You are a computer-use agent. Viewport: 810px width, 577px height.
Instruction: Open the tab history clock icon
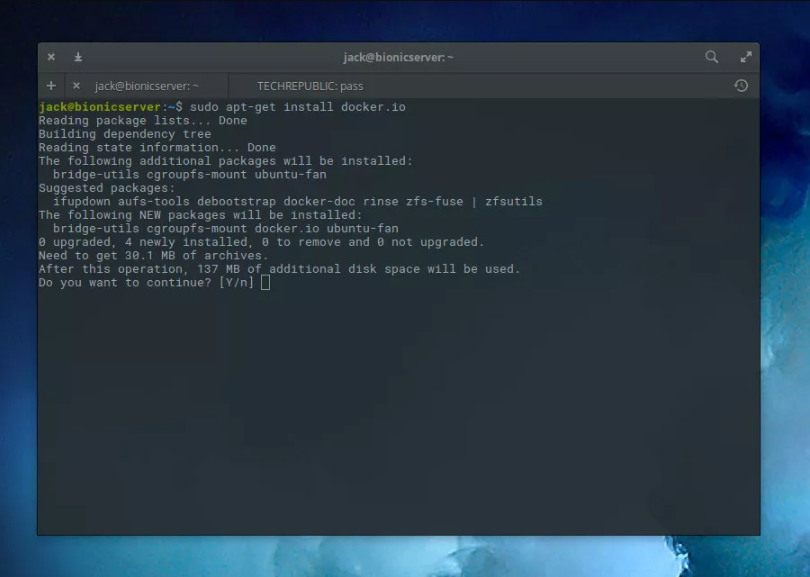click(x=741, y=86)
